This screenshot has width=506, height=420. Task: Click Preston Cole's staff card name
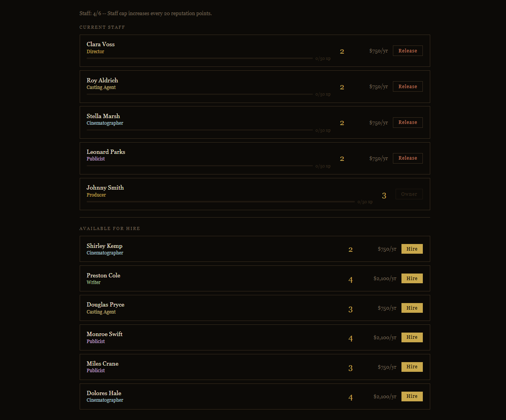click(103, 275)
